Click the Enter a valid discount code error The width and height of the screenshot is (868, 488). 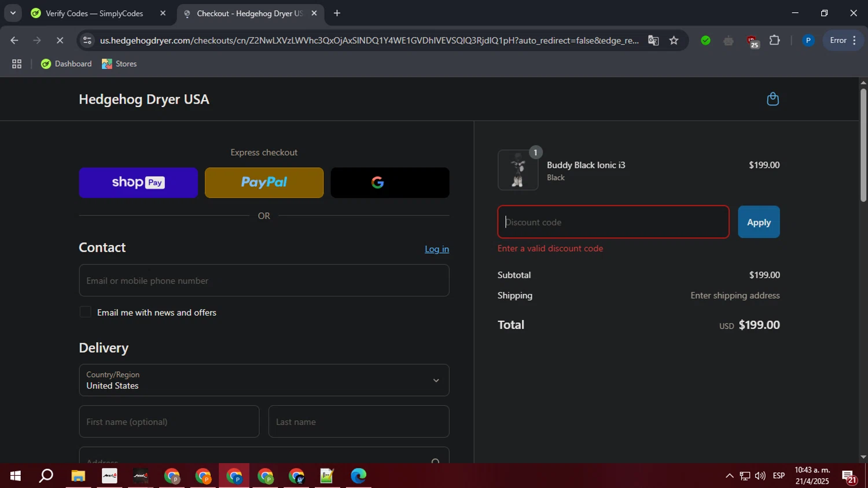point(550,248)
